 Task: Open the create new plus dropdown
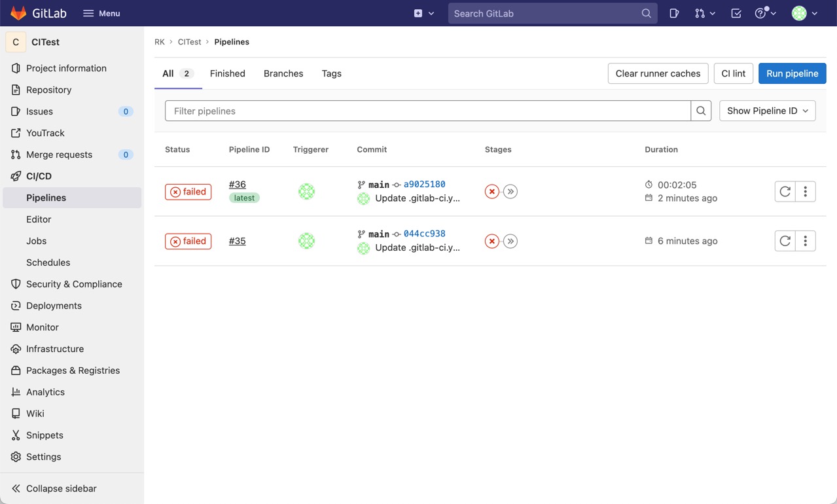(424, 13)
